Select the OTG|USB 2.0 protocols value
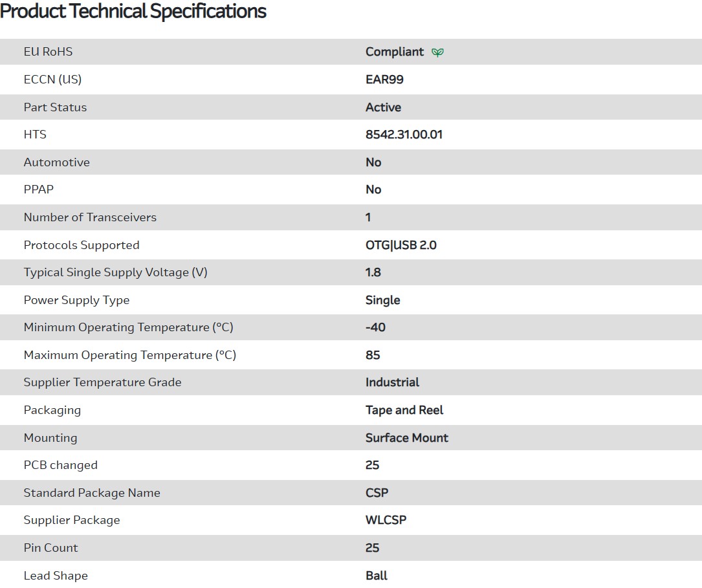The height and width of the screenshot is (588, 702). 400,245
